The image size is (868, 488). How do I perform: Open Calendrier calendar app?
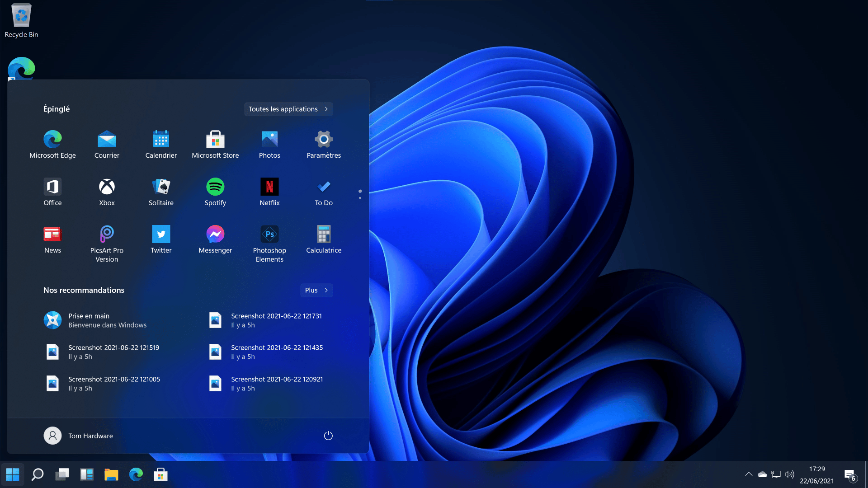click(161, 144)
